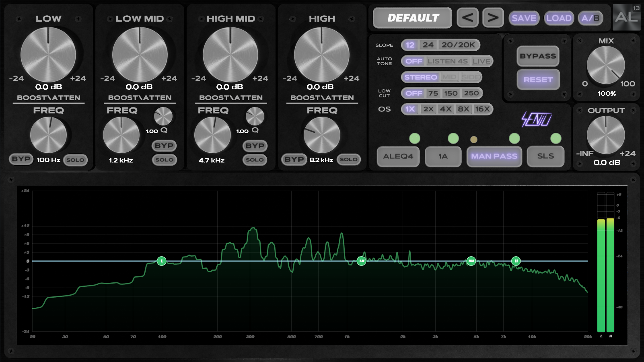The image size is (644, 362).
Task: Click the lightning brand logo
Action: tap(536, 119)
